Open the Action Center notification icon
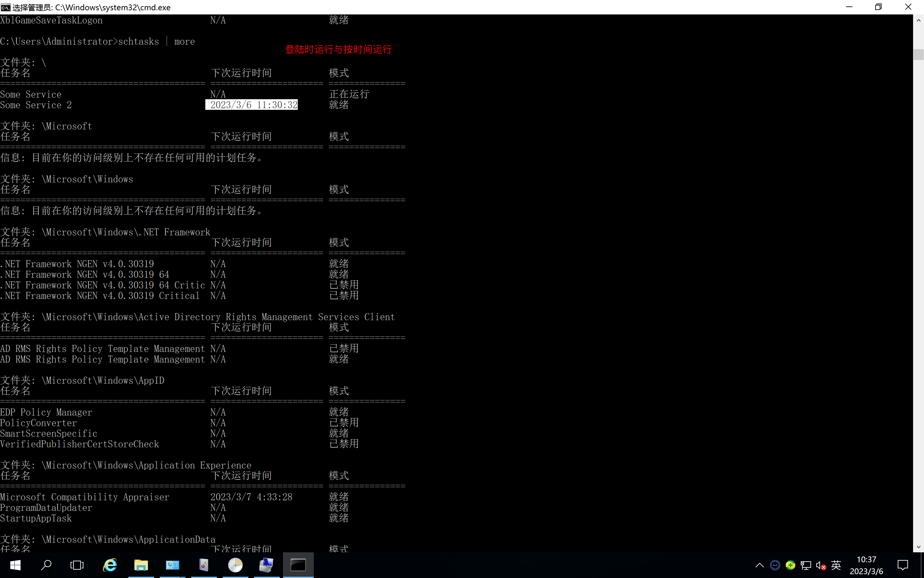The height and width of the screenshot is (578, 924). coord(903,565)
